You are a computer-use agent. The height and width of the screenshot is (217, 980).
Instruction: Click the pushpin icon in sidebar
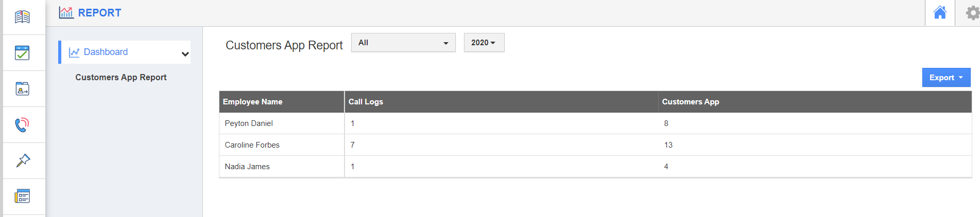click(x=23, y=160)
